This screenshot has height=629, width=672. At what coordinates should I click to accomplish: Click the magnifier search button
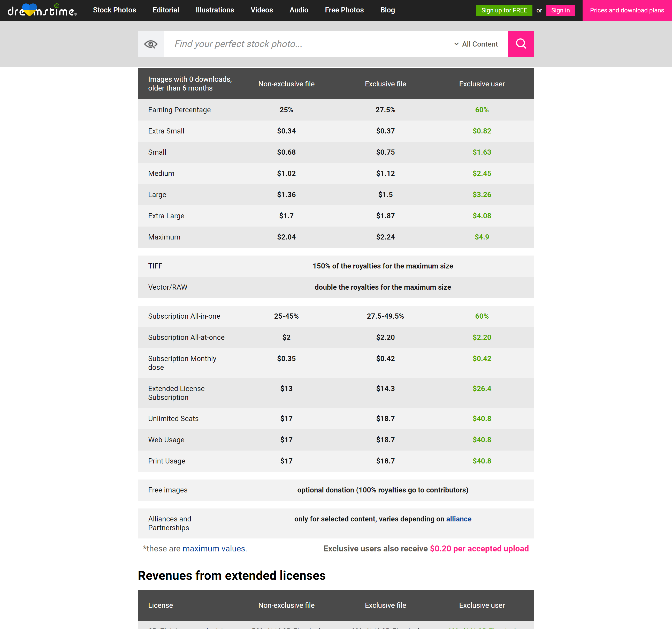point(521,44)
